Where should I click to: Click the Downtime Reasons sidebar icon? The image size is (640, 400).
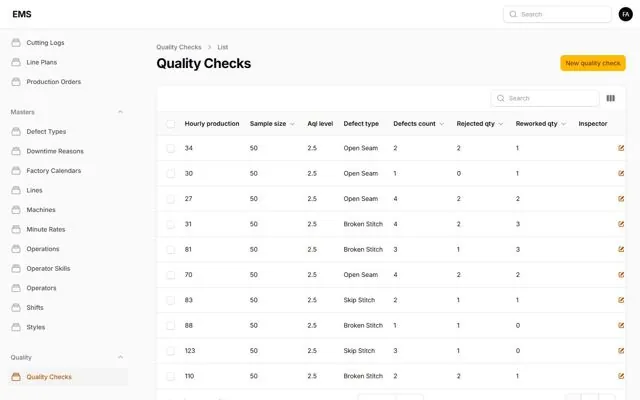click(x=16, y=151)
